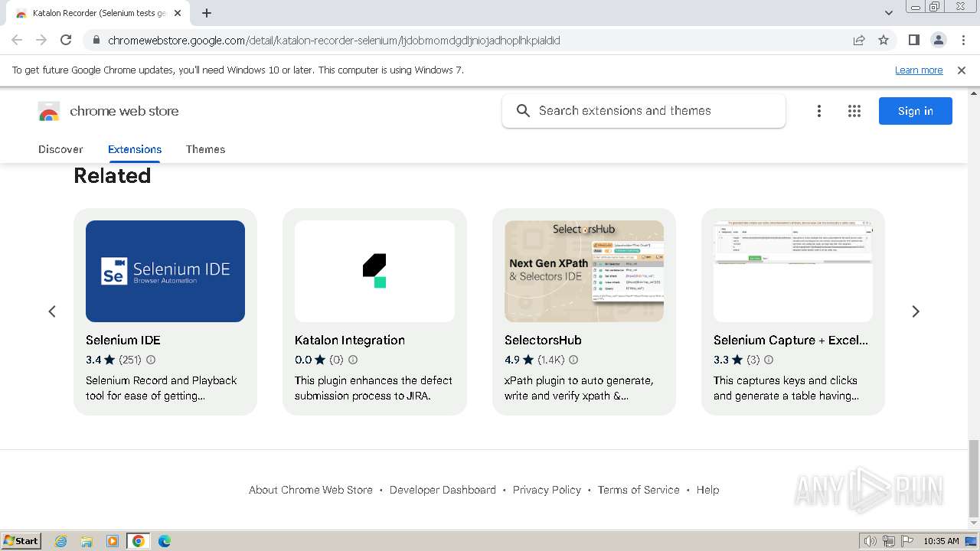980x551 pixels.
Task: Open the Katalon Integration thumbnail image
Action: coord(374,271)
